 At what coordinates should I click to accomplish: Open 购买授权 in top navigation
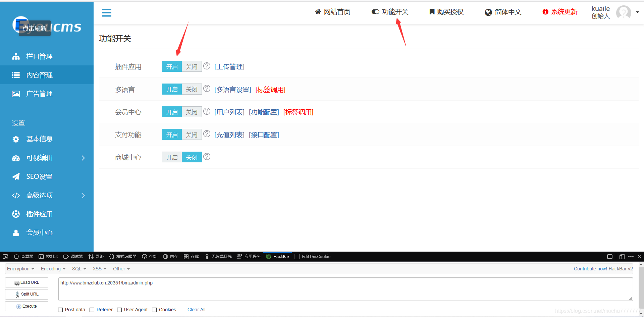[x=446, y=12]
